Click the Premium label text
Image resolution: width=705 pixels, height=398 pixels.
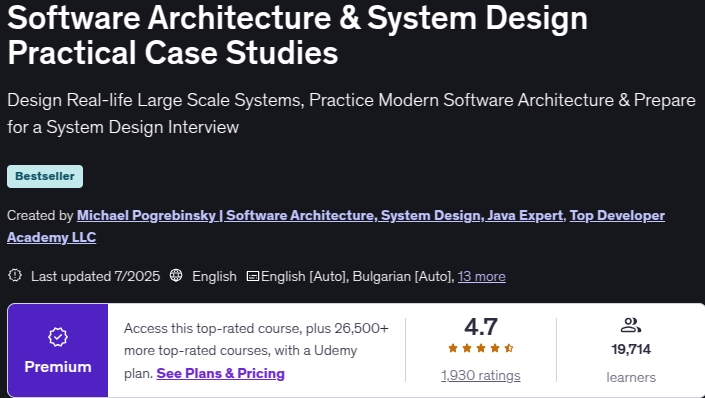(58, 367)
